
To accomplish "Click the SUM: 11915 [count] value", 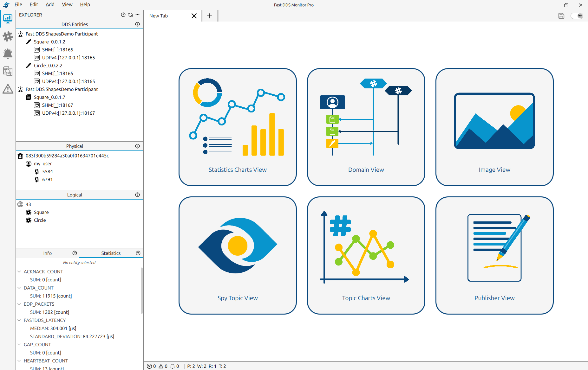I will pyautogui.click(x=51, y=296).
